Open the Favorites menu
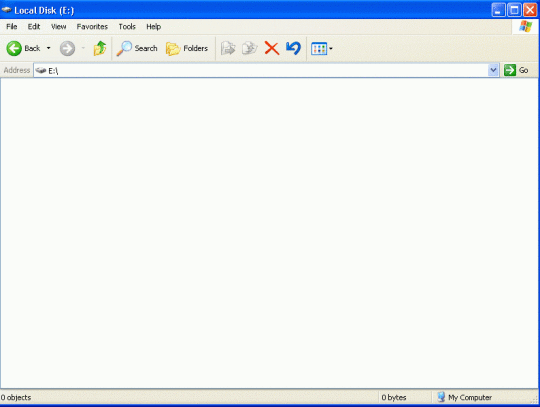 [x=92, y=27]
